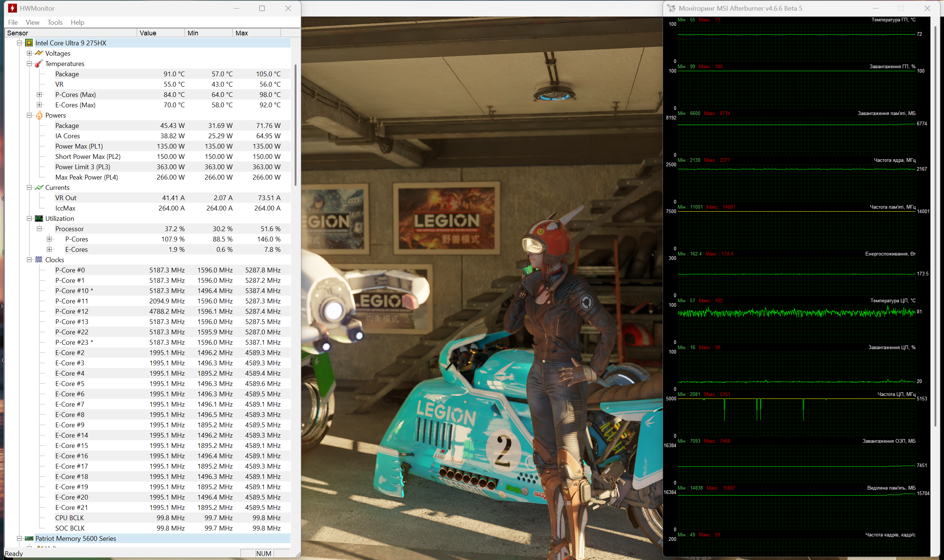This screenshot has height=560, width=944.
Task: Expand the P-Cores (Max) temperature node
Action: (39, 95)
